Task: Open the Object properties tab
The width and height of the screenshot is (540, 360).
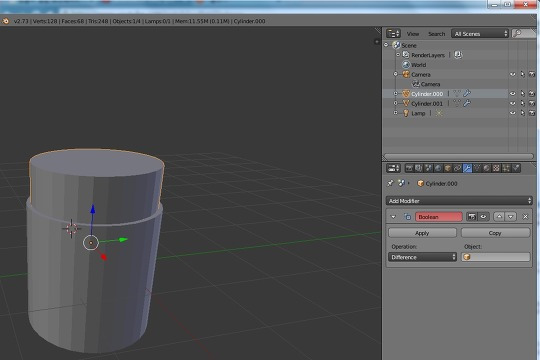Action: click(448, 168)
